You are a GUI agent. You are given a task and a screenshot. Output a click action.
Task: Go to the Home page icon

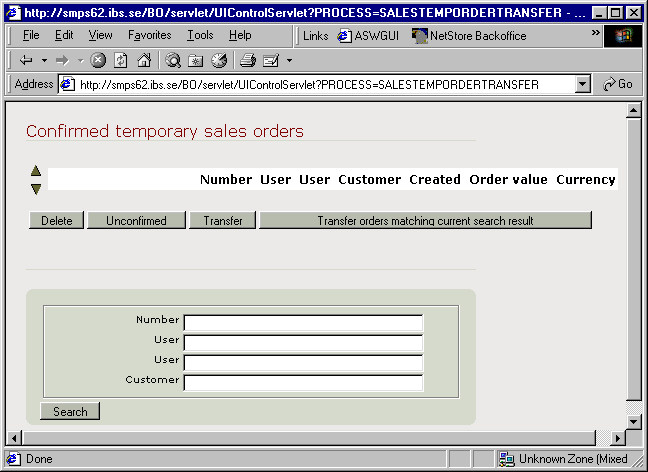tap(144, 60)
